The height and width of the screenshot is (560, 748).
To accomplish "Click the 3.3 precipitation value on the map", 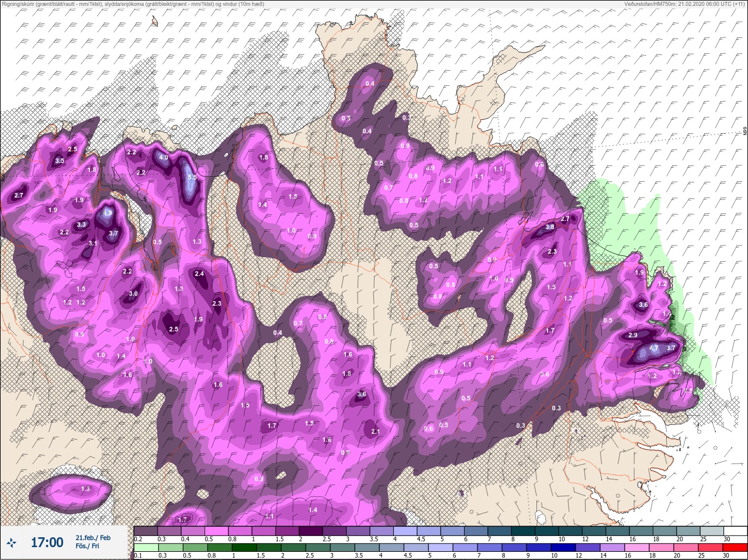I will click(81, 224).
